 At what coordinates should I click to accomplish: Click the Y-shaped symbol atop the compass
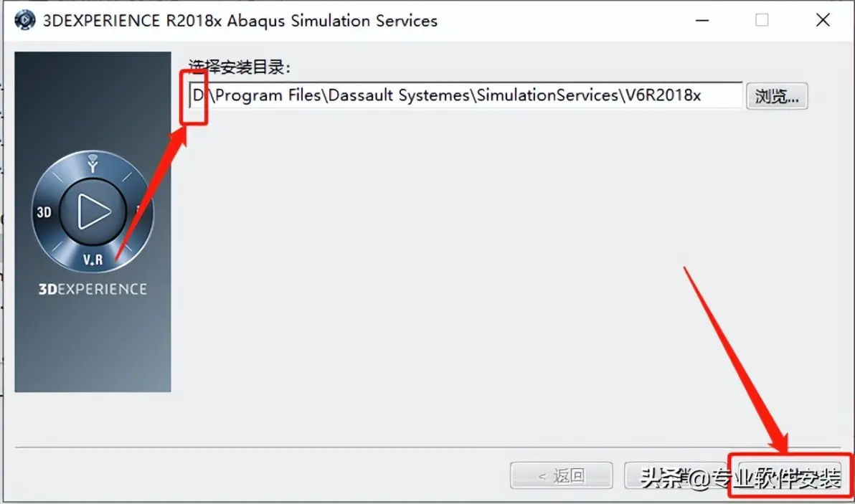click(93, 163)
